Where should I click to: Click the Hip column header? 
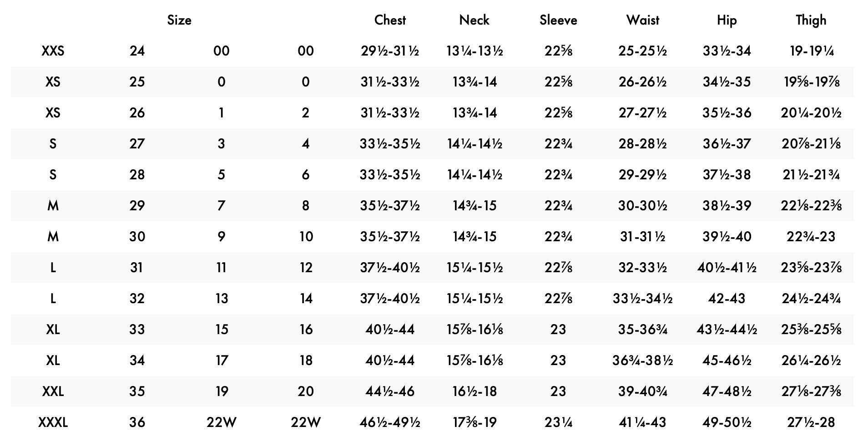[727, 20]
